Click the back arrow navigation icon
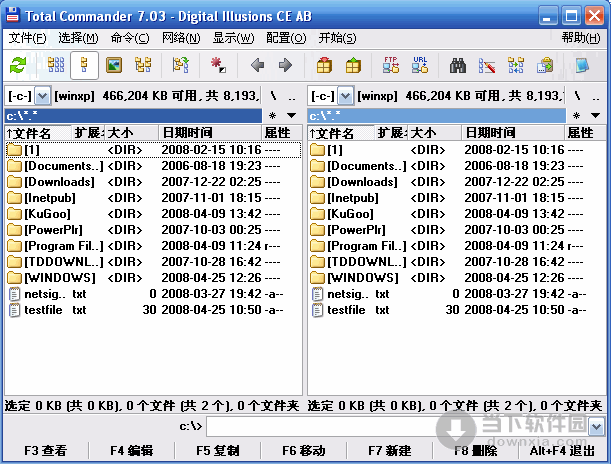 (x=258, y=66)
